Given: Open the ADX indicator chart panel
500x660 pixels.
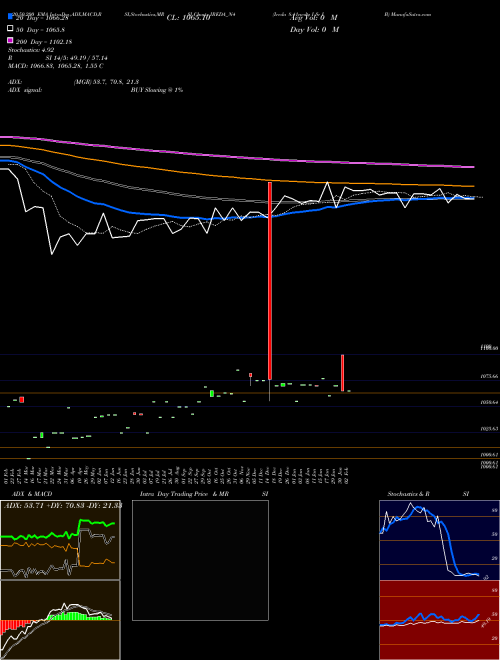Looking at the screenshot, I should click(60, 540).
